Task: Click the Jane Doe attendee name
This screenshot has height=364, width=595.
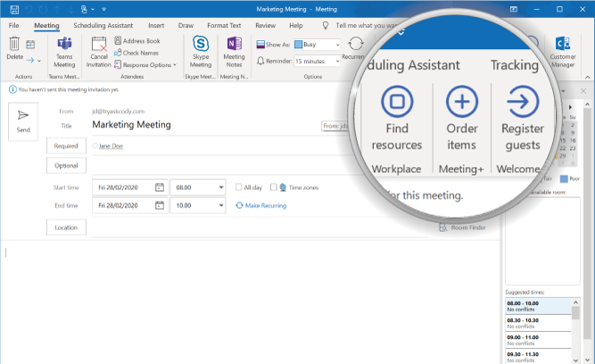Action: pyautogui.click(x=111, y=145)
